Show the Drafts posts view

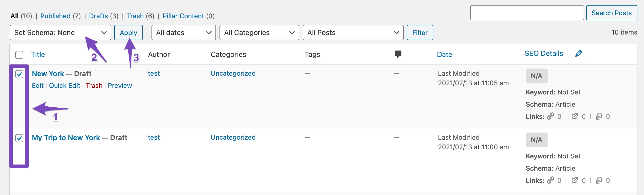[98, 16]
